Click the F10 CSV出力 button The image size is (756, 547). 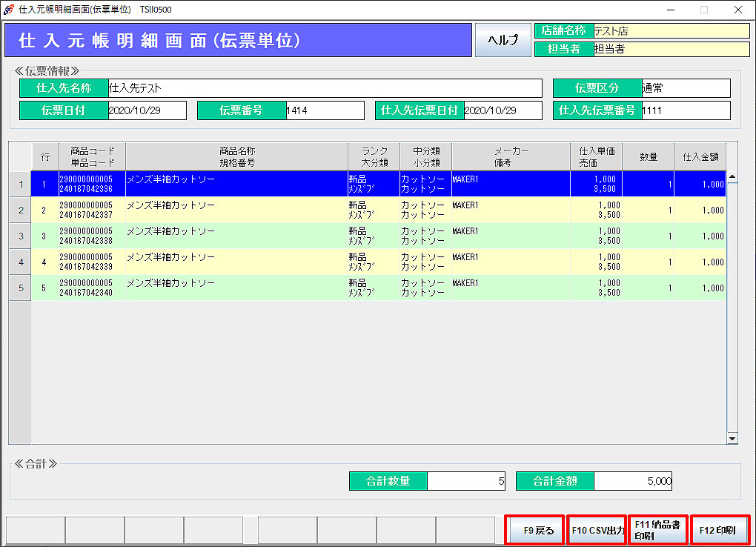[597, 531]
